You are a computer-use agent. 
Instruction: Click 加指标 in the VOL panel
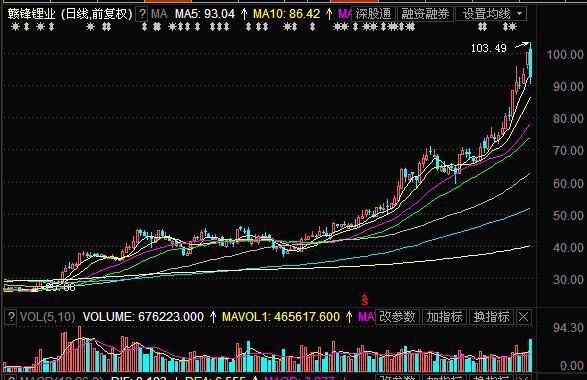pos(444,317)
